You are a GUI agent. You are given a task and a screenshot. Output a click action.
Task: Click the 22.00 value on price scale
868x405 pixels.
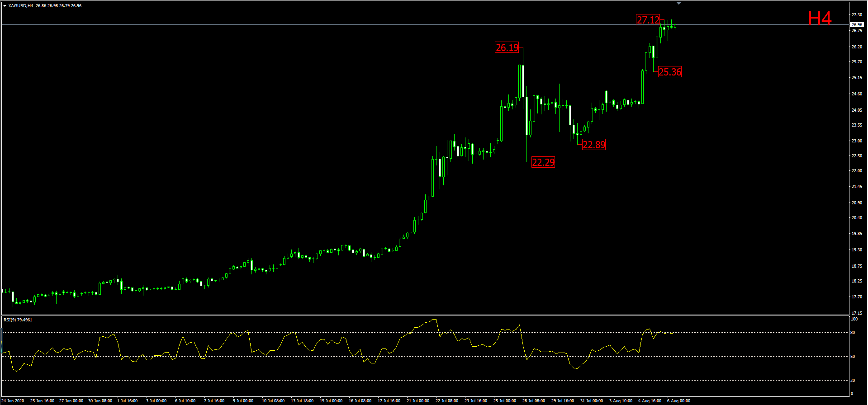click(857, 171)
